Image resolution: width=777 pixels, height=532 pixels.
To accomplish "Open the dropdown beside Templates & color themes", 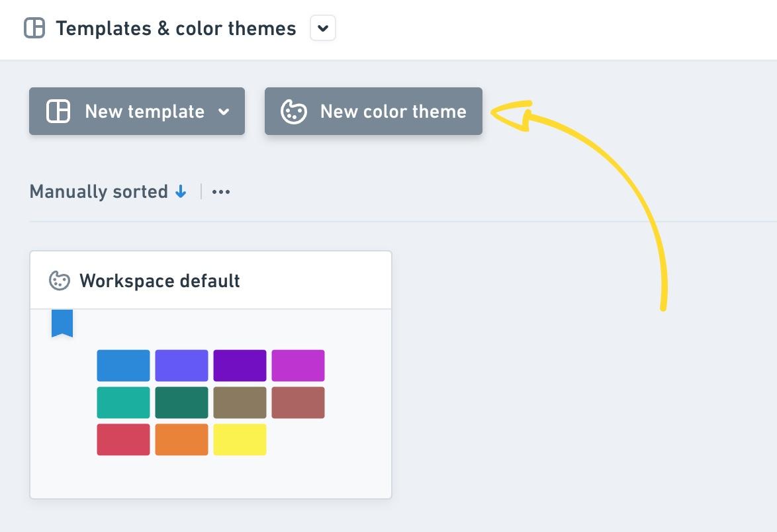I will coord(323,28).
